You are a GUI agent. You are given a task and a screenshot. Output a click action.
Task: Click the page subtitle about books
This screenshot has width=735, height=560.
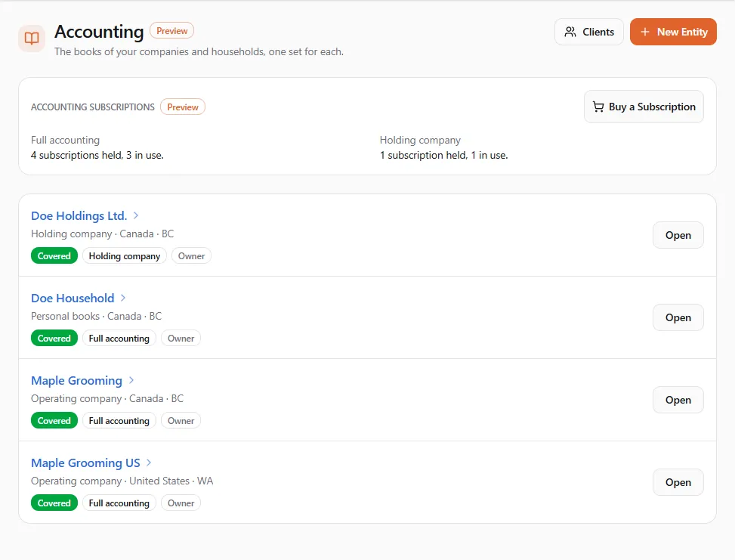(199, 51)
